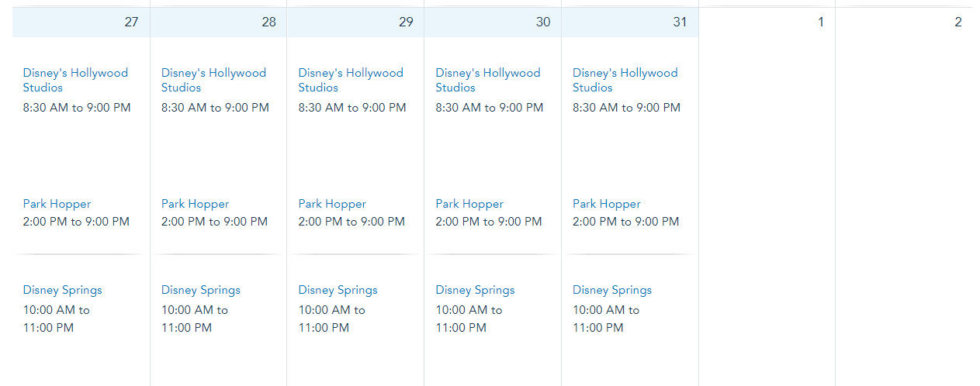Select the Disney Springs link under day 29
The image size is (980, 386).
tap(338, 290)
